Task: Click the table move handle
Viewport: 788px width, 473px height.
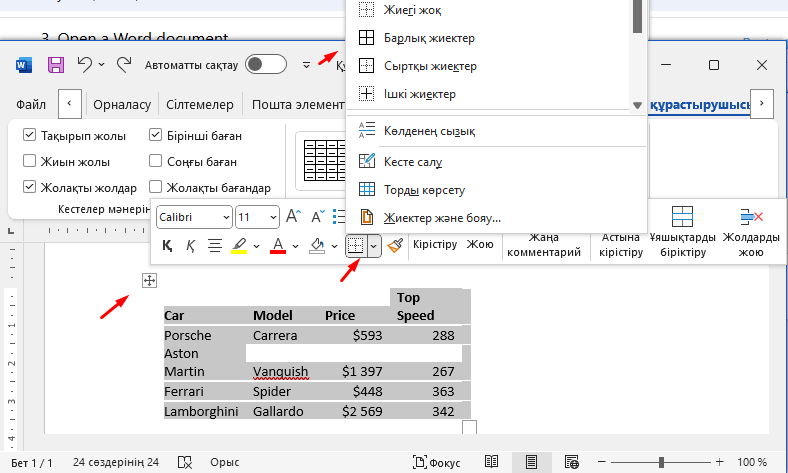Action: [x=149, y=280]
